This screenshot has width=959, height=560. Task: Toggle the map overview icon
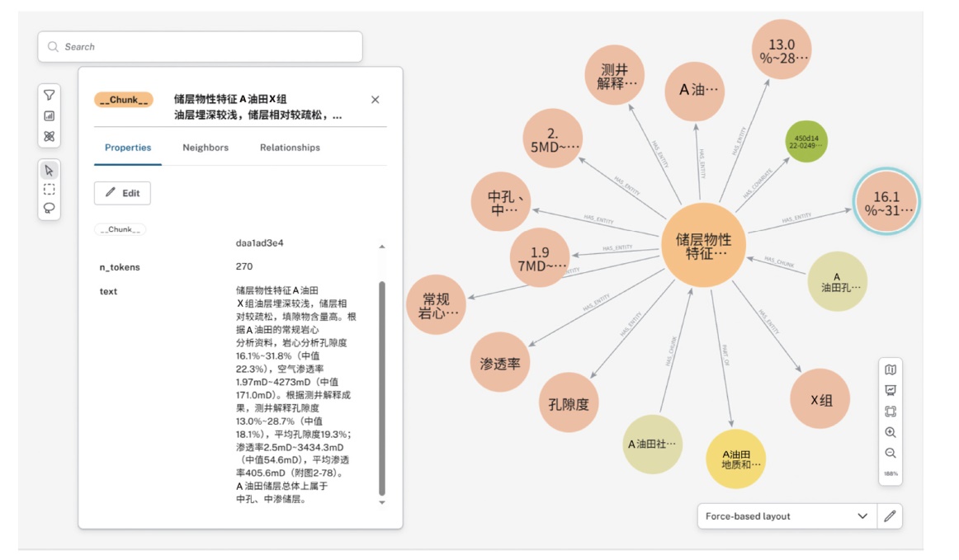(890, 369)
